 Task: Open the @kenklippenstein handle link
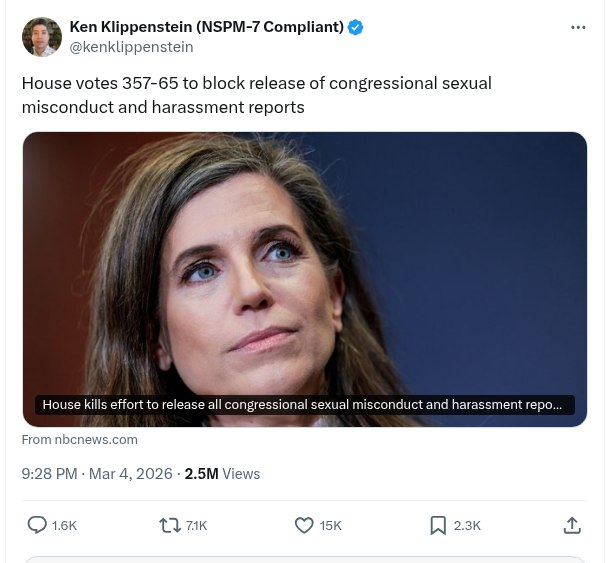[131, 47]
